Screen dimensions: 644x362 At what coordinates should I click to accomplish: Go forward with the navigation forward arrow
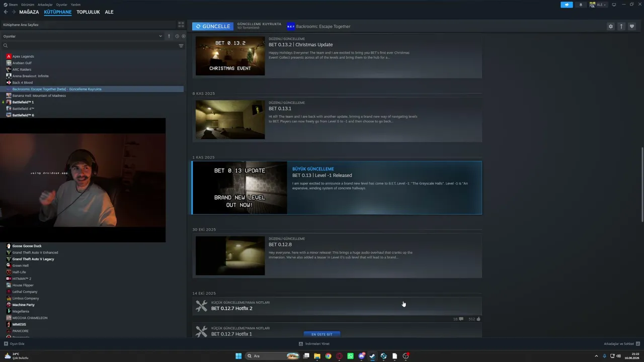[x=13, y=12]
